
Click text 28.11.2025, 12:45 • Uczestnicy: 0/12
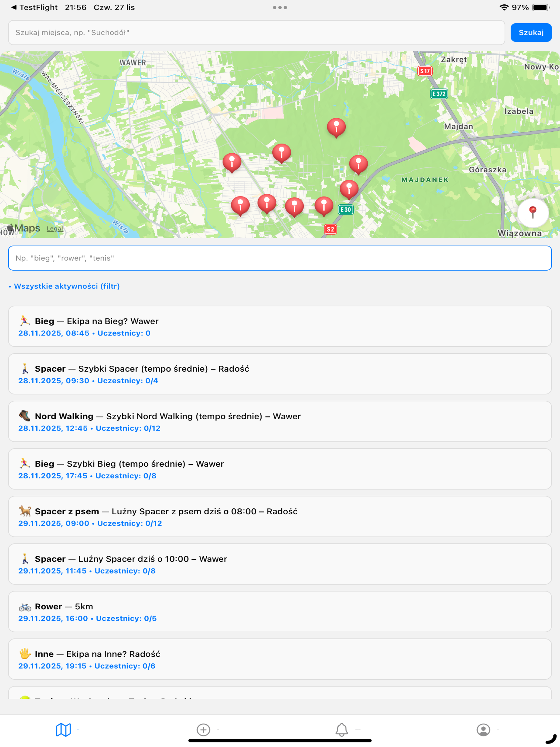coord(90,428)
